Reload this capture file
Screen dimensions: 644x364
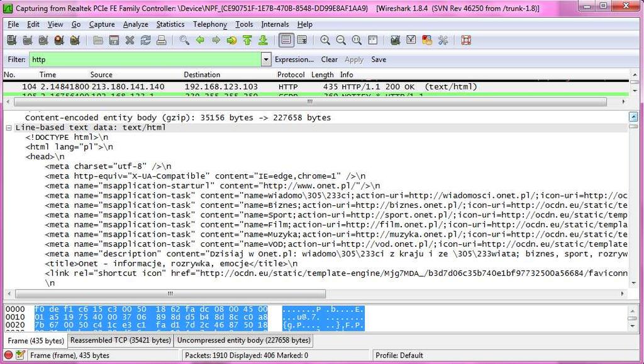click(145, 40)
